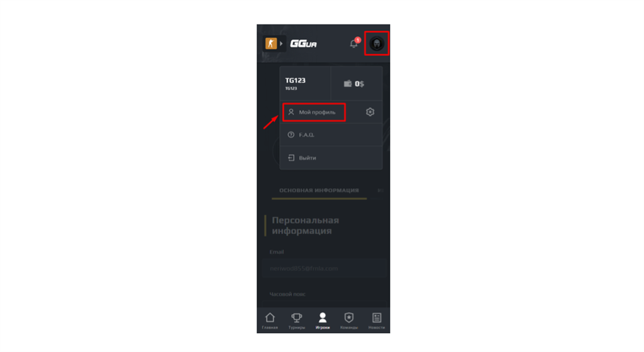Image resolution: width=644 pixels, height=352 pixels.
Task: Click the Email input field
Action: tap(325, 268)
